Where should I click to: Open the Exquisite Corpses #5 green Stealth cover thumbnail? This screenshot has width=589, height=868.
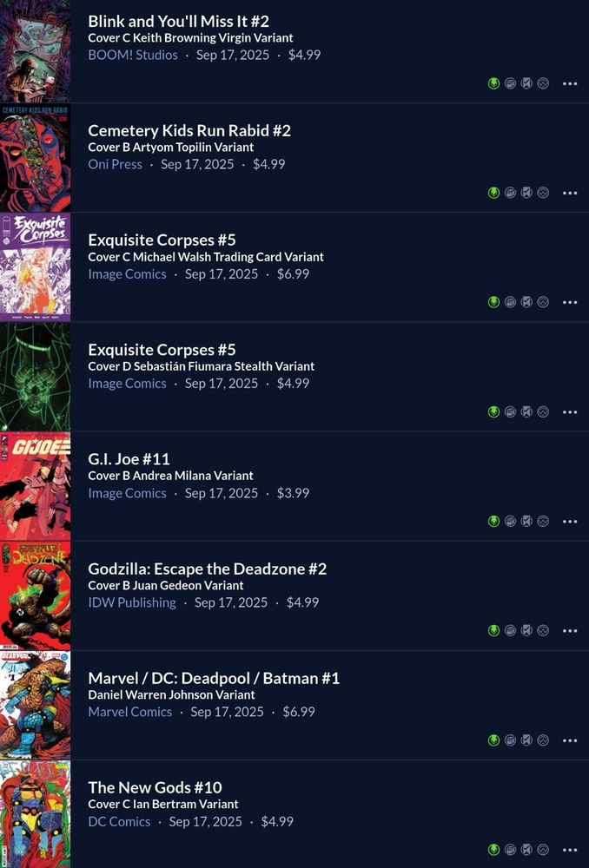[x=35, y=377]
